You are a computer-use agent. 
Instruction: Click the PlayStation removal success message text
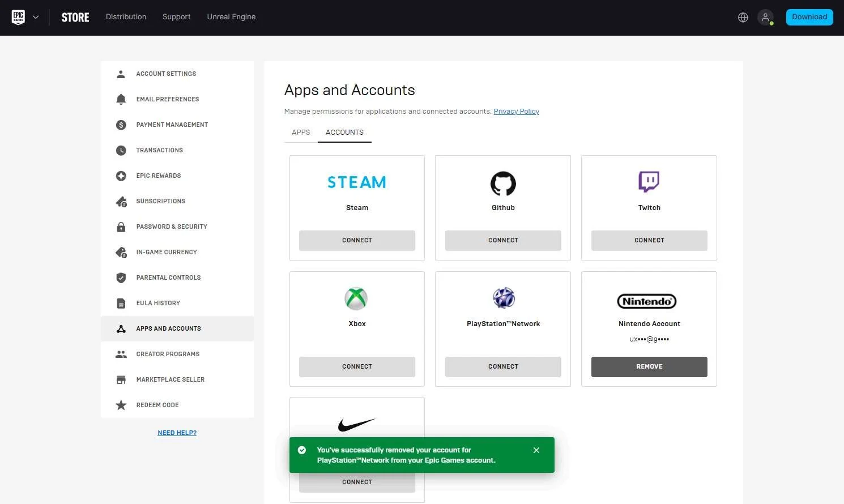(x=406, y=455)
